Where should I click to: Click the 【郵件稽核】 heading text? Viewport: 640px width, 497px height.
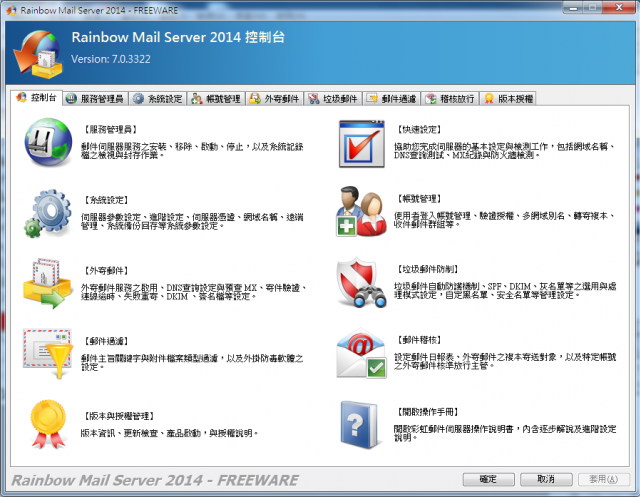(420, 340)
